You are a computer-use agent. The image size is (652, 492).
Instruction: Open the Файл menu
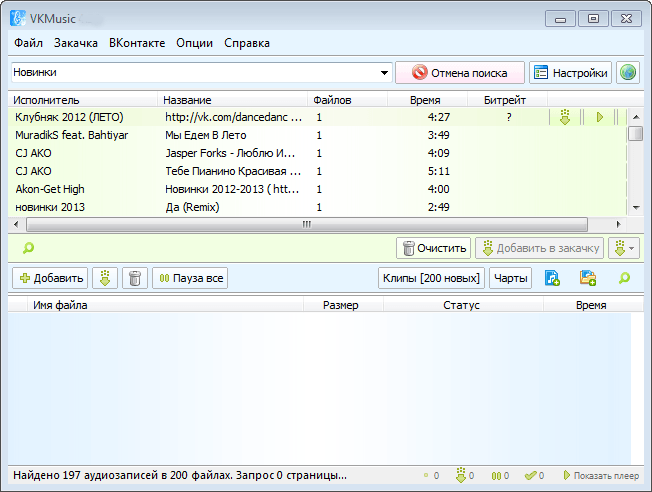28,43
